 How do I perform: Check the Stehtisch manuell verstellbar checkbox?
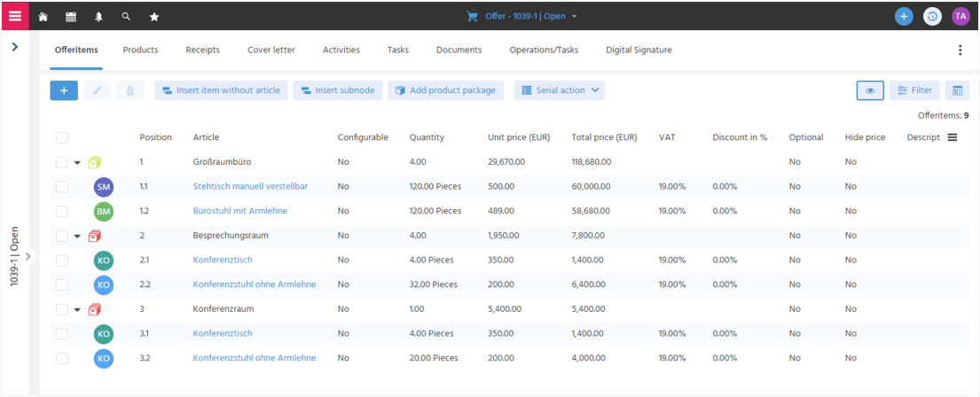(62, 187)
